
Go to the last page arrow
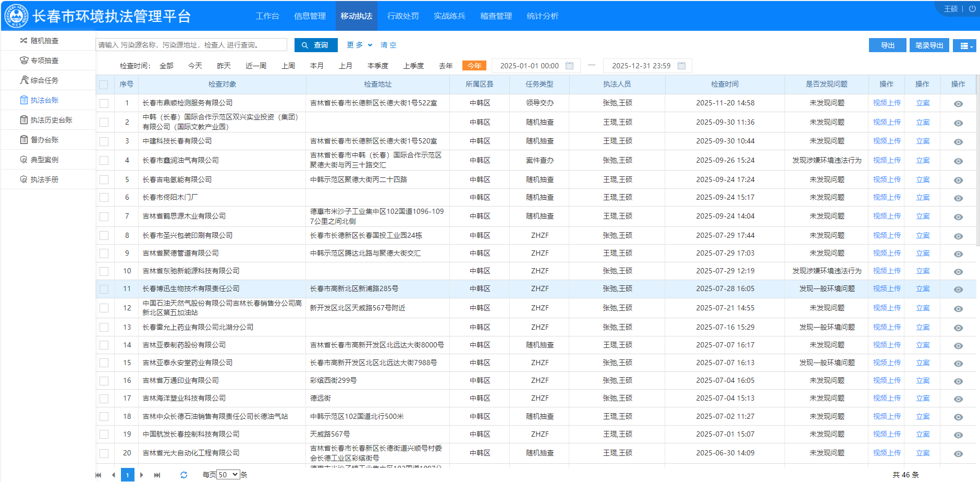click(157, 475)
